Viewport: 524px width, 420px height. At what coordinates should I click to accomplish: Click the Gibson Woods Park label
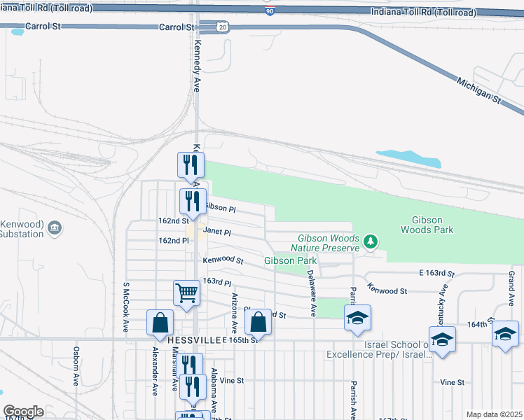click(427, 225)
